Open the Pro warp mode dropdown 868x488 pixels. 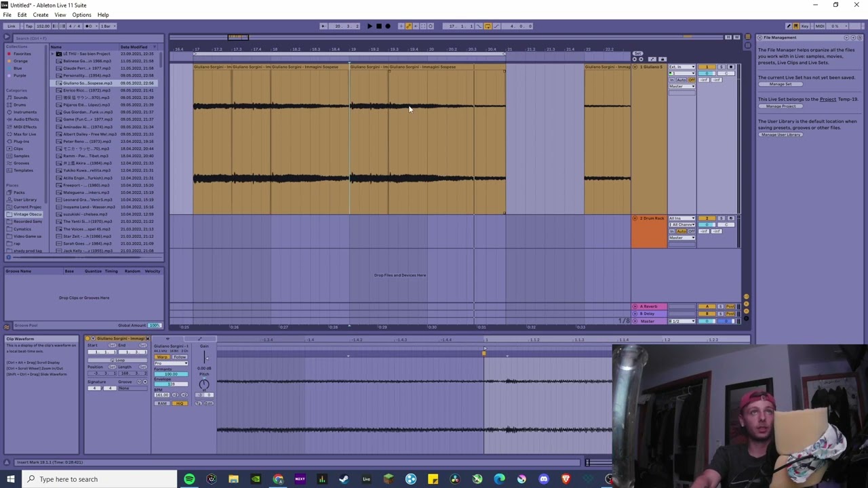click(171, 363)
